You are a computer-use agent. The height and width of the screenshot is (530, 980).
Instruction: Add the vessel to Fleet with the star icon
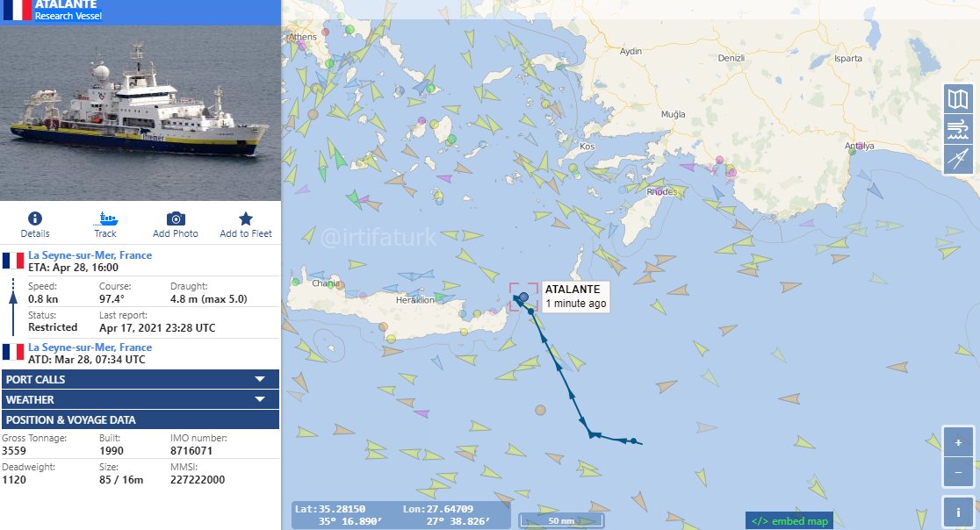pos(246,218)
